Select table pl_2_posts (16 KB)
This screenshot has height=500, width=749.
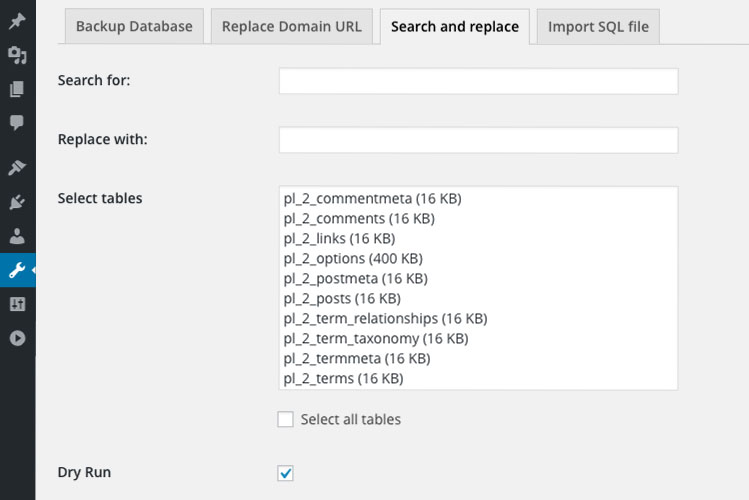pyautogui.click(x=478, y=298)
